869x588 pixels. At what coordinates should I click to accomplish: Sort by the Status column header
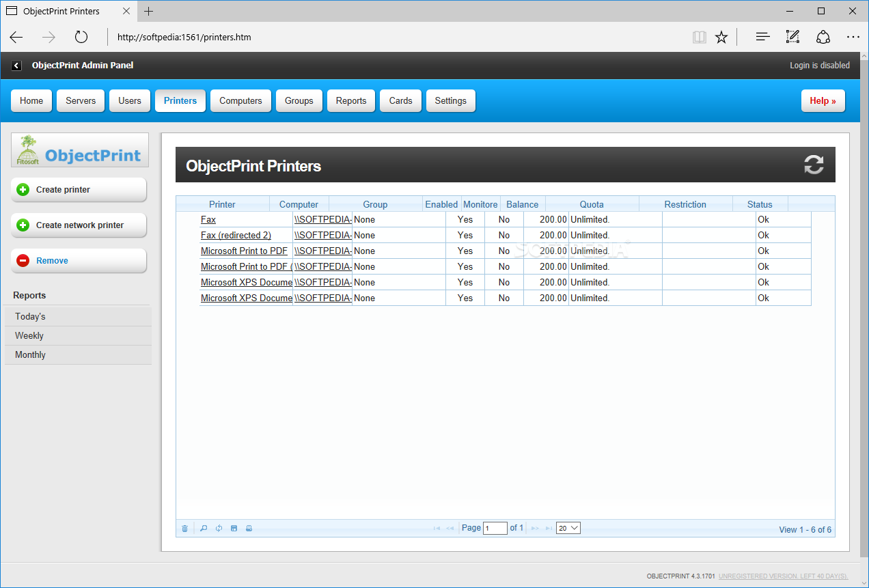tap(760, 204)
